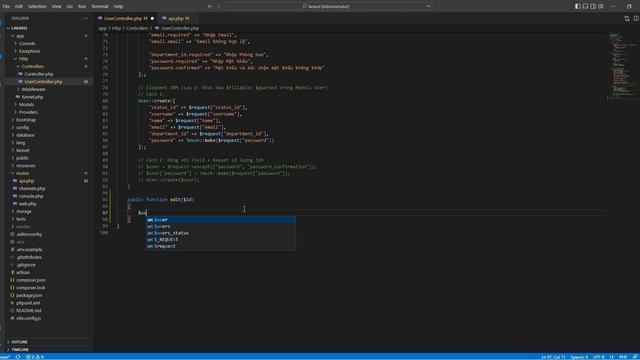Open the README.md file
Viewport: 640px width, 360px height.
28,311
